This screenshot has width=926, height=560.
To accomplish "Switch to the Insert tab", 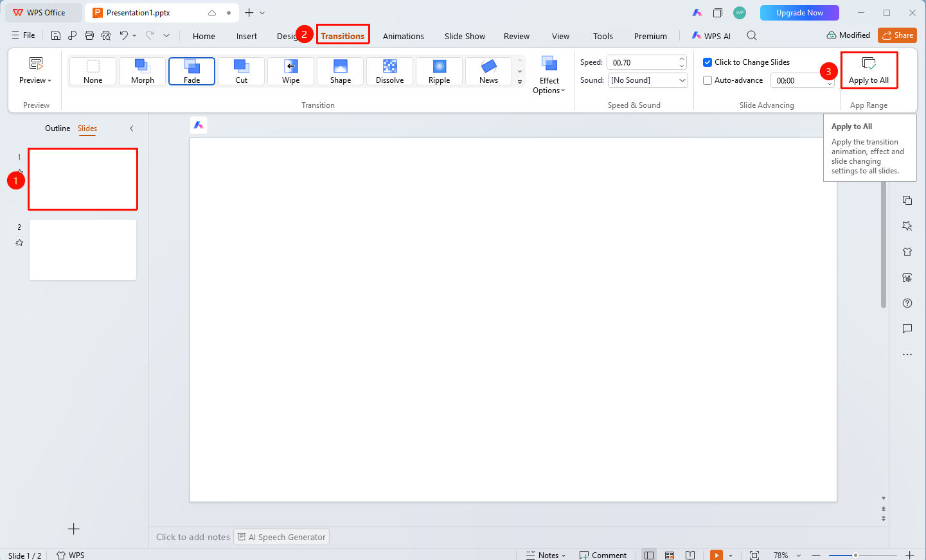I will [x=247, y=36].
